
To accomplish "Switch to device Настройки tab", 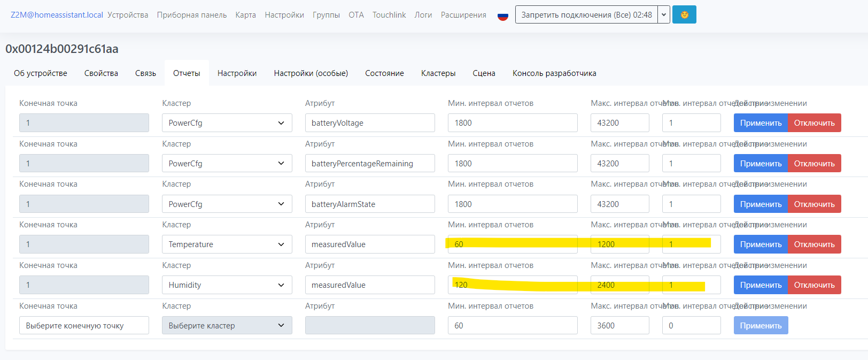I will point(237,73).
